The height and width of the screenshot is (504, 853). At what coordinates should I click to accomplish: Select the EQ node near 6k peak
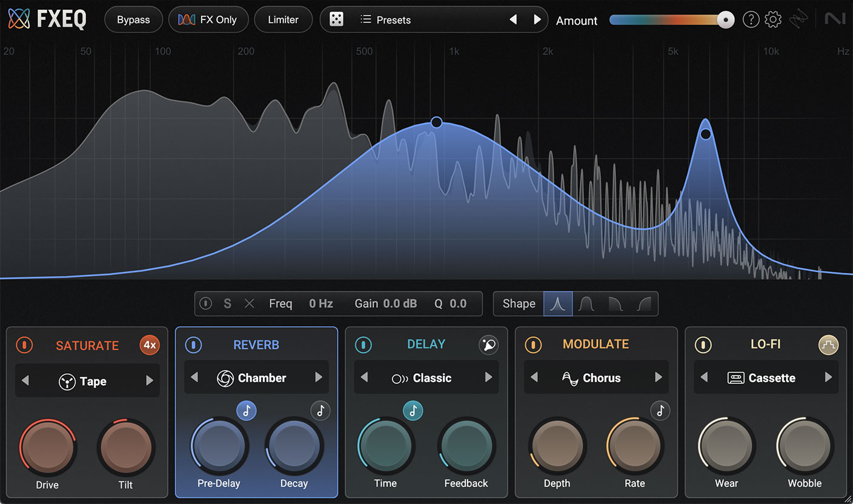(705, 134)
